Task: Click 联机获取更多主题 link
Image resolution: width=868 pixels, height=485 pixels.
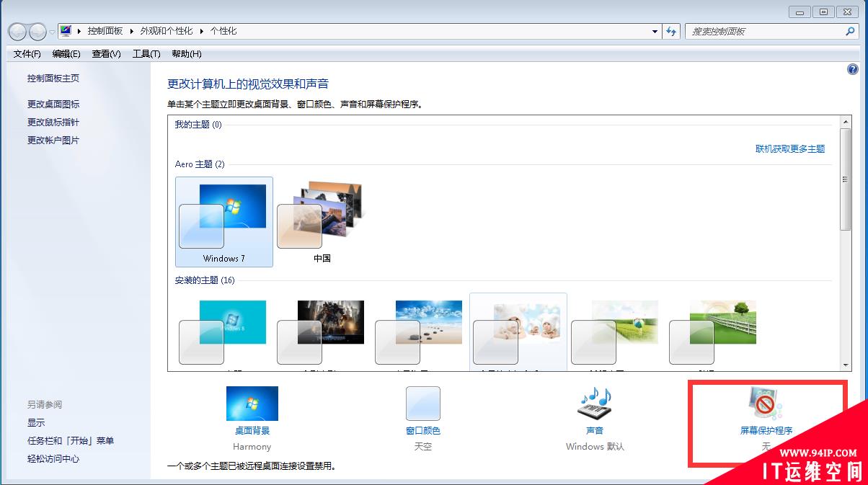Action: pyautogui.click(x=790, y=148)
